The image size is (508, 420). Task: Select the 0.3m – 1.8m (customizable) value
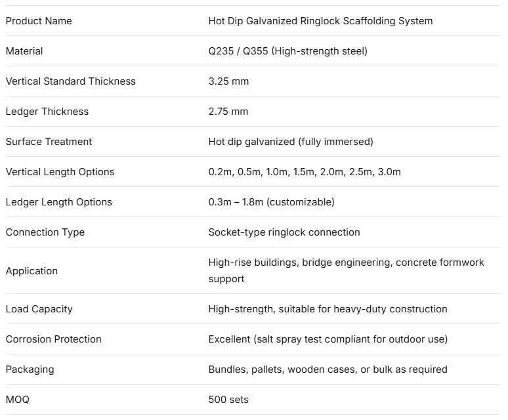tap(271, 202)
